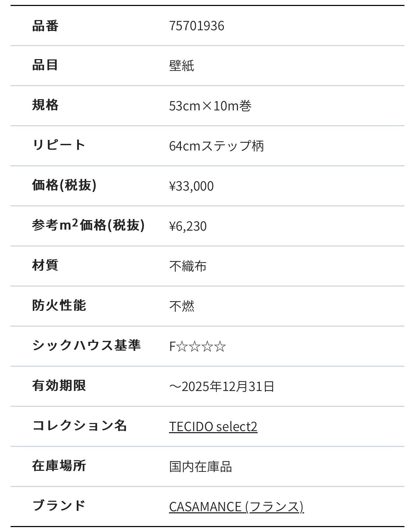The image size is (415, 532).
Task: Click the expiry date 〜2025年12月31日
Action: tap(221, 386)
